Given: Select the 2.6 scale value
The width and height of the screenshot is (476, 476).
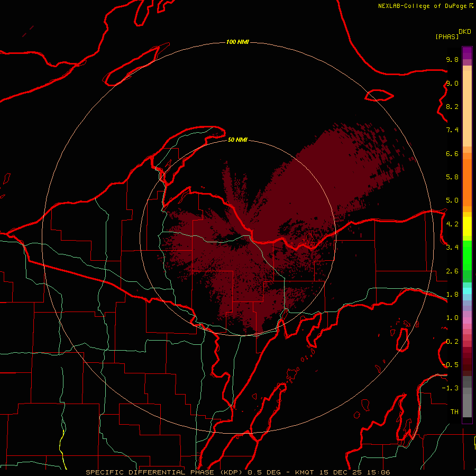Looking at the screenshot, I should (x=452, y=271).
